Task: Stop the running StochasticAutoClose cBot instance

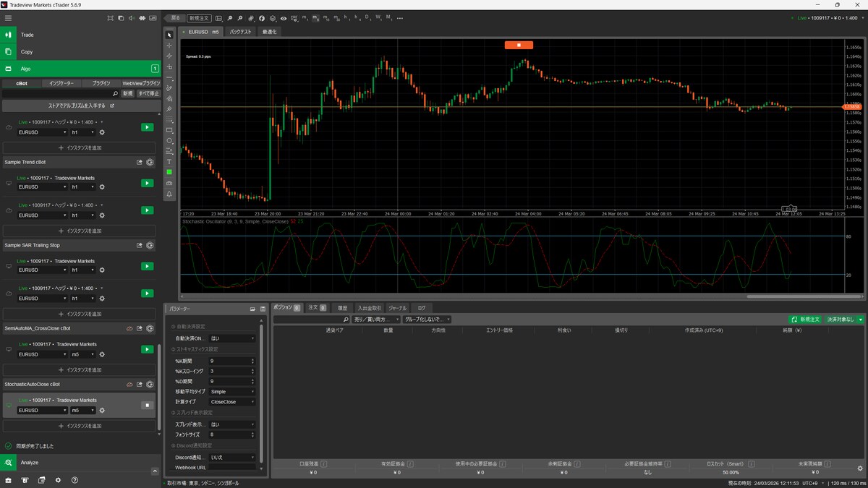Action: (x=147, y=406)
